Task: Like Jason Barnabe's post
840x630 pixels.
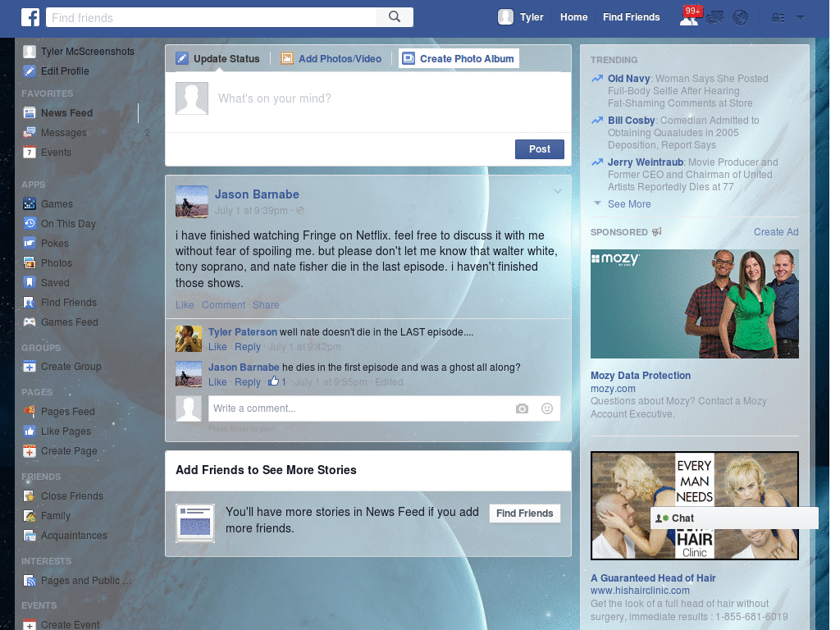Action: coord(185,305)
